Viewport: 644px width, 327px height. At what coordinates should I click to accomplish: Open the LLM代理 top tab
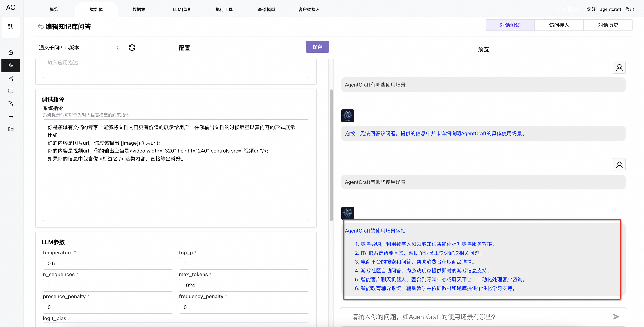181,10
